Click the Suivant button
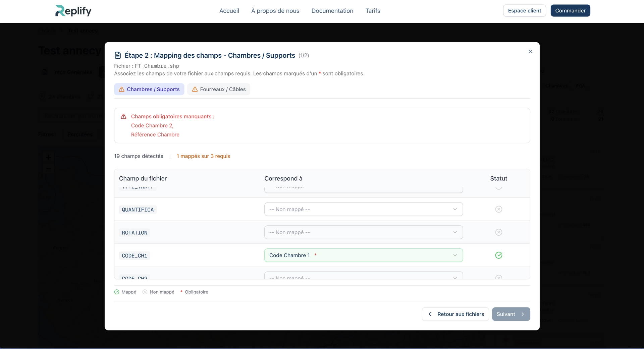 (x=511, y=314)
